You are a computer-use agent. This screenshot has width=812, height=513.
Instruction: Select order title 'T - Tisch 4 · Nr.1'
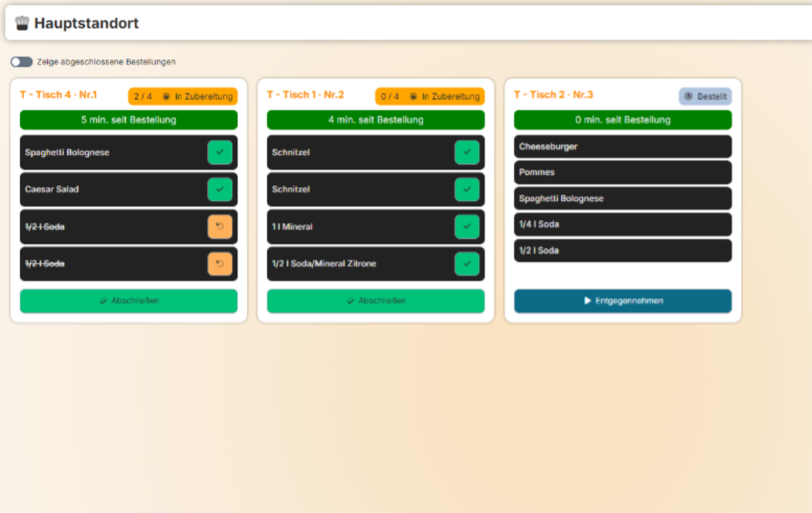(58, 95)
